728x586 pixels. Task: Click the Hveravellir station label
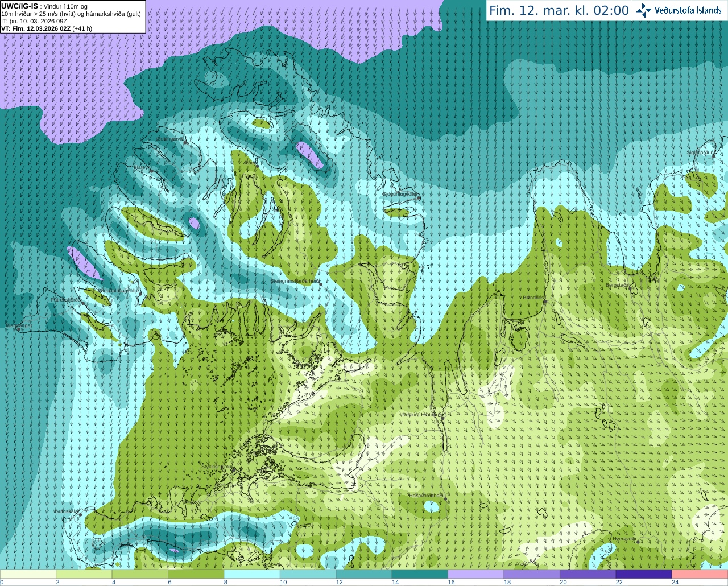coord(624,538)
